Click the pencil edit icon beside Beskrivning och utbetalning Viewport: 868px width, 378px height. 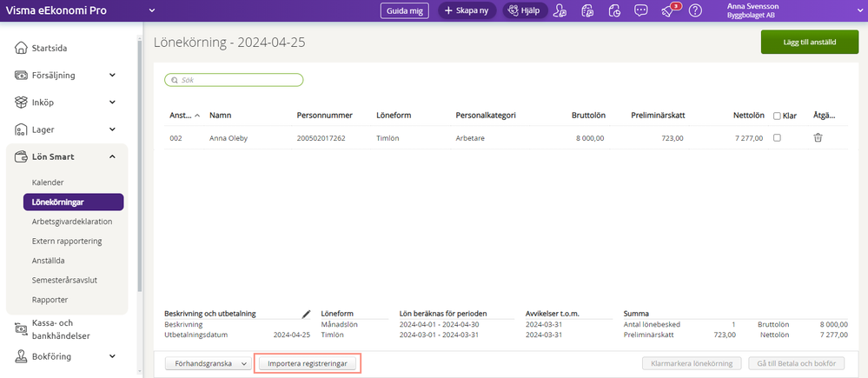pyautogui.click(x=306, y=314)
